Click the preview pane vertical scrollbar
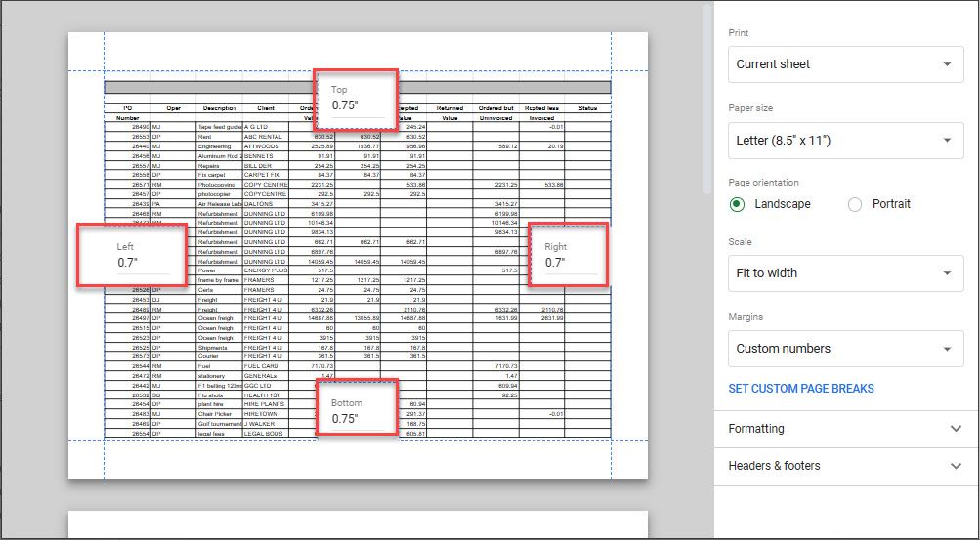 tap(707, 98)
